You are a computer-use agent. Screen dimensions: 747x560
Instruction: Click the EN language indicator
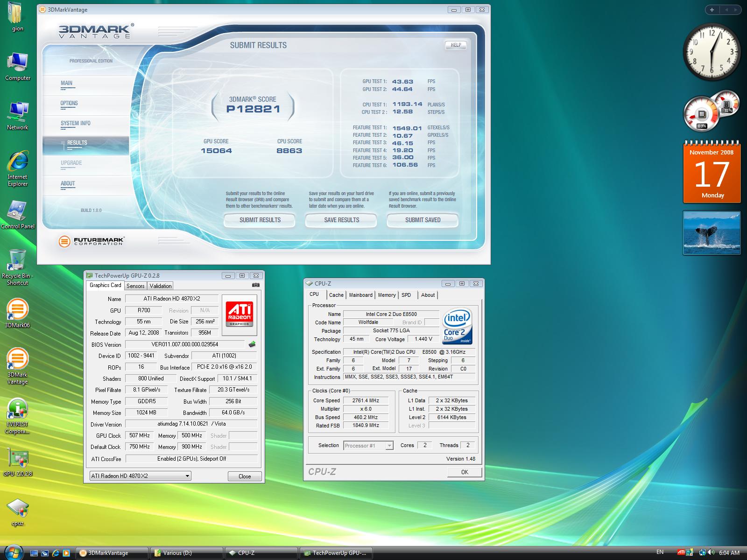click(660, 552)
